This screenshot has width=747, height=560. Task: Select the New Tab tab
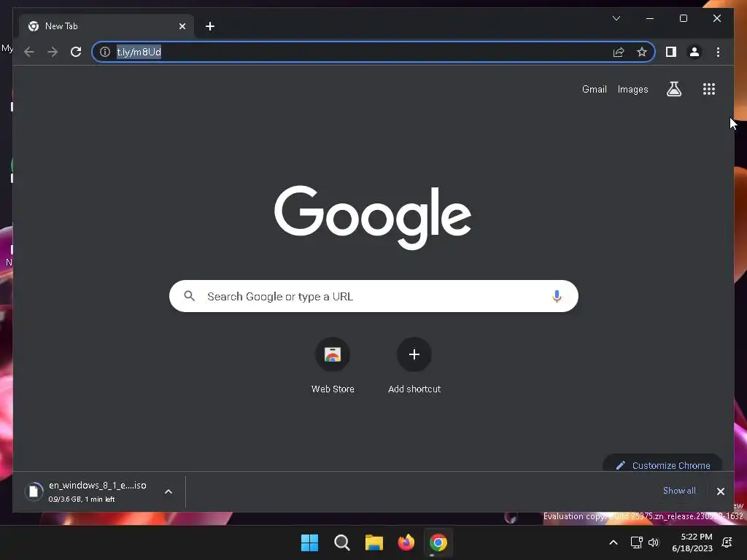click(x=107, y=26)
